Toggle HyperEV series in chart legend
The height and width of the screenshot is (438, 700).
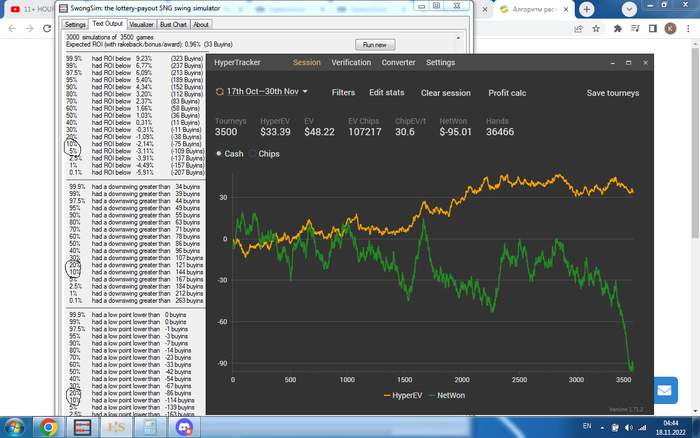(403, 395)
